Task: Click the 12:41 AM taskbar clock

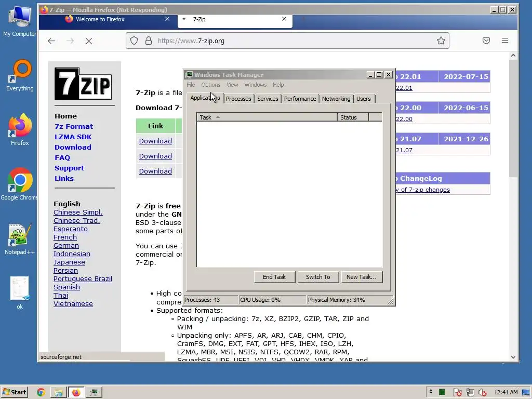Action: pos(506,393)
